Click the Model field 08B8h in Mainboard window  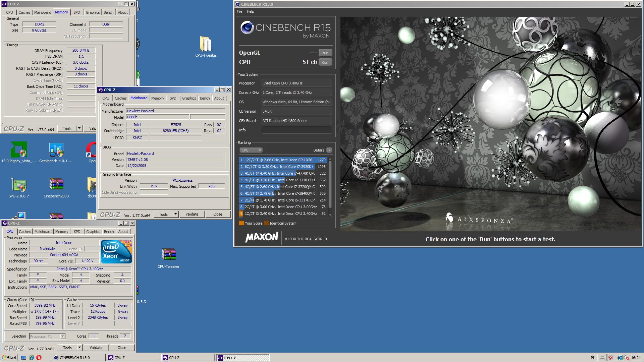coord(158,117)
